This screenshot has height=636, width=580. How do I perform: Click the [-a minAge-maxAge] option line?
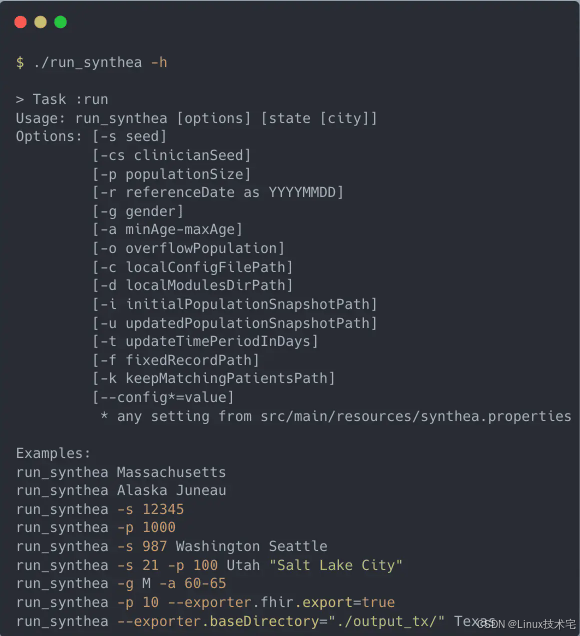[167, 230]
